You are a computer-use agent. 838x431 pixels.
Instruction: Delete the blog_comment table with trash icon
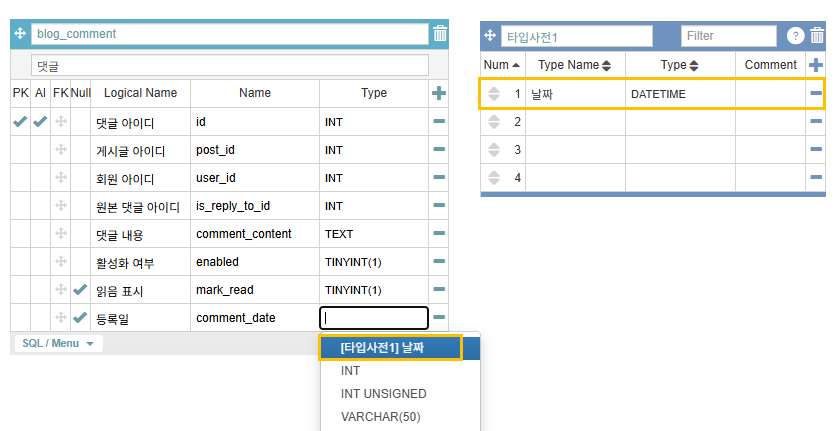coord(440,34)
